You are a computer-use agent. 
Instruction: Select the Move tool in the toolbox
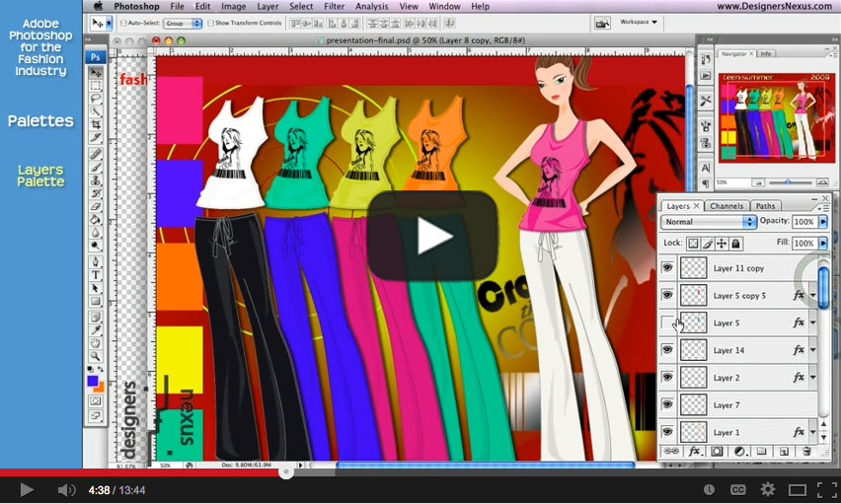pyautogui.click(x=96, y=72)
